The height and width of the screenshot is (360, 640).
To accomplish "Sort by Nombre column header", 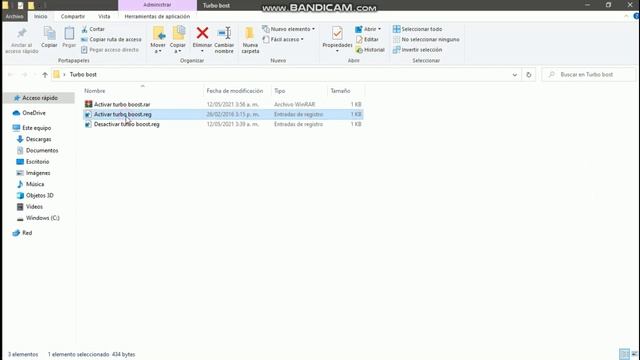I will [x=95, y=91].
